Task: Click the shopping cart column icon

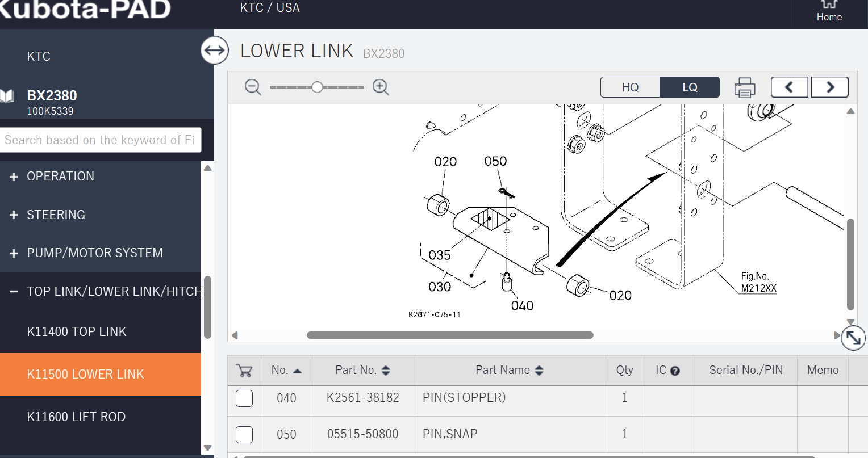Action: (x=244, y=371)
